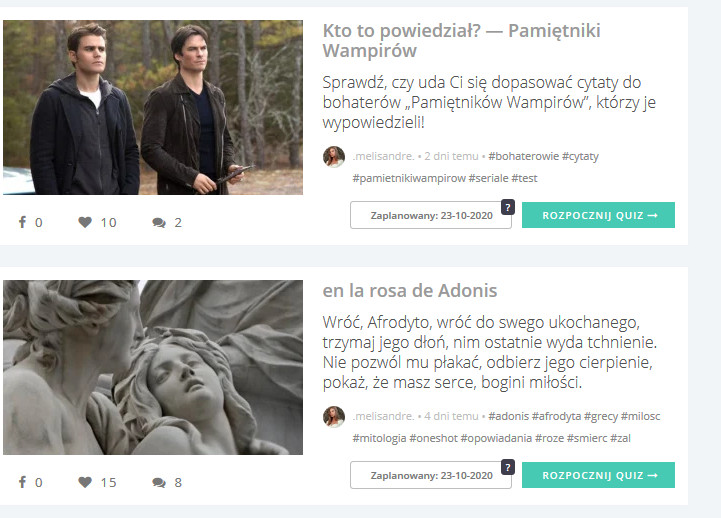The image size is (721, 518).
Task: Click Rozpocznij Quiz for en la rosa de Adonis
Action: pyautogui.click(x=598, y=475)
